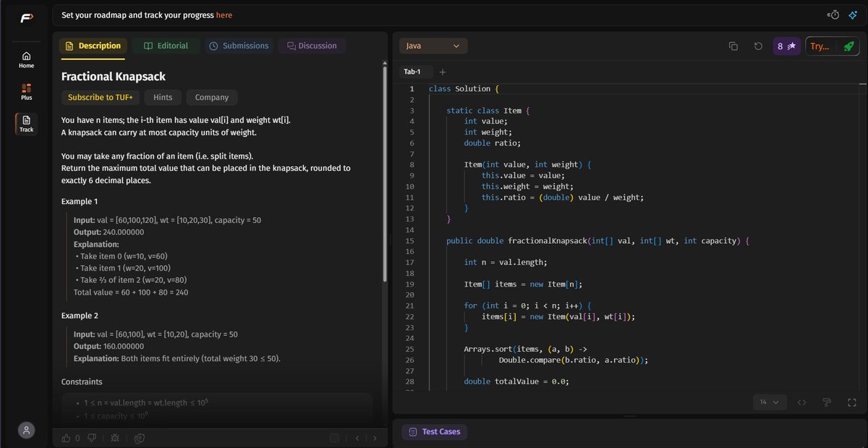
Task: Click 'Total value = 60 + 100 + 80 = 240'
Action: (131, 292)
